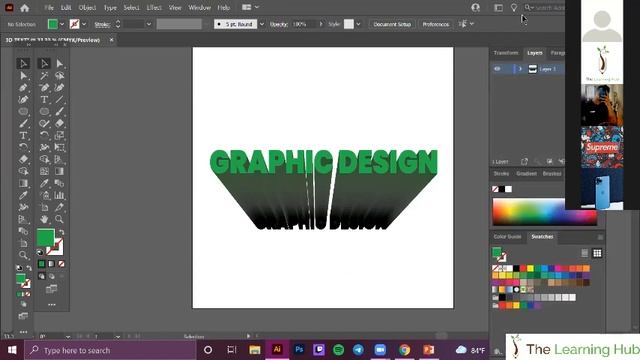Image resolution: width=640 pixels, height=360 pixels.
Task: Select the Line Segment tool
Action: 60,99
